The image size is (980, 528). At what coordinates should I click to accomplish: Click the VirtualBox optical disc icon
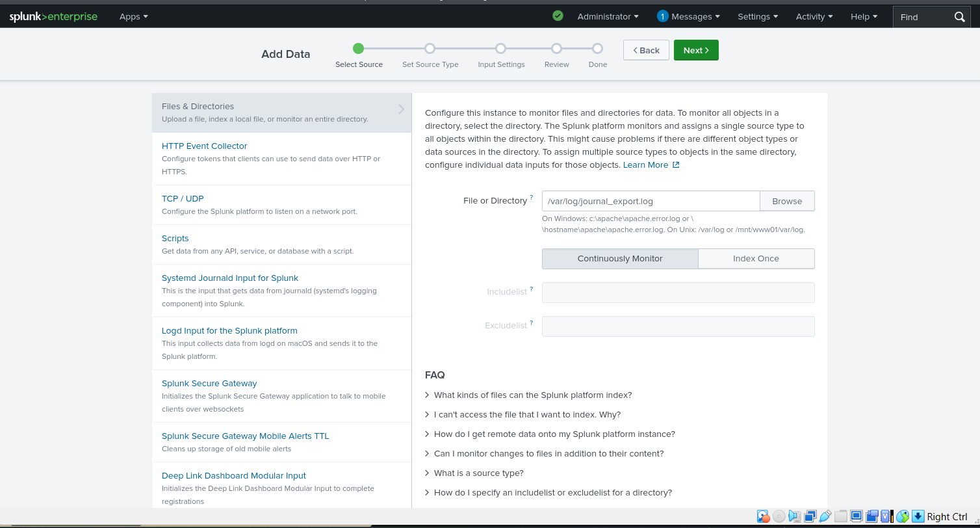[x=779, y=516]
